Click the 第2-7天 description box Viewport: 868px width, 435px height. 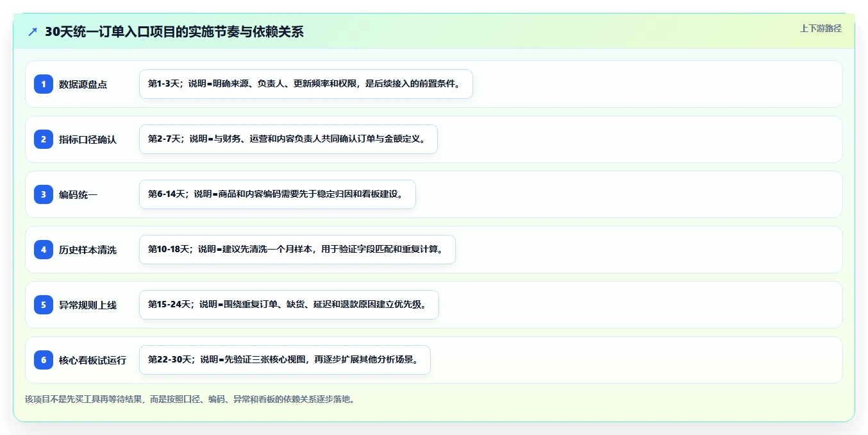pos(288,139)
